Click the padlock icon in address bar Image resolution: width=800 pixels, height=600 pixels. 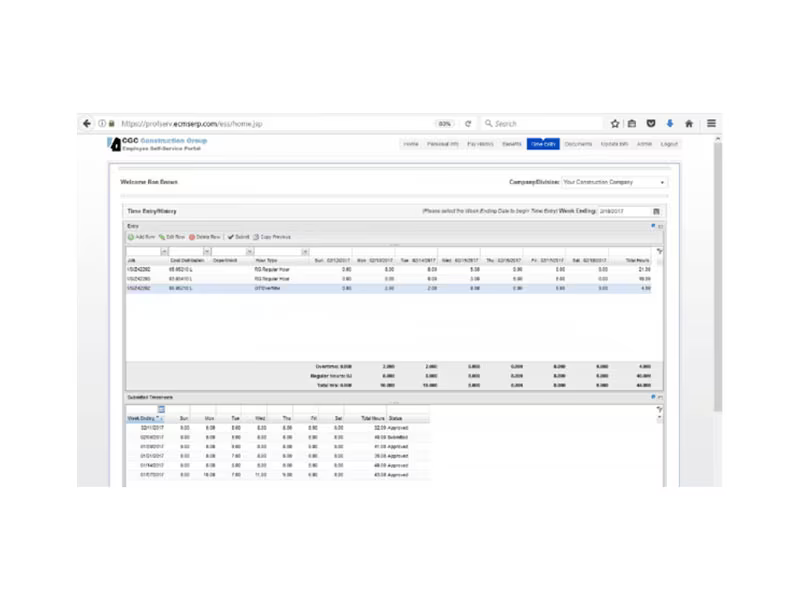(111, 123)
